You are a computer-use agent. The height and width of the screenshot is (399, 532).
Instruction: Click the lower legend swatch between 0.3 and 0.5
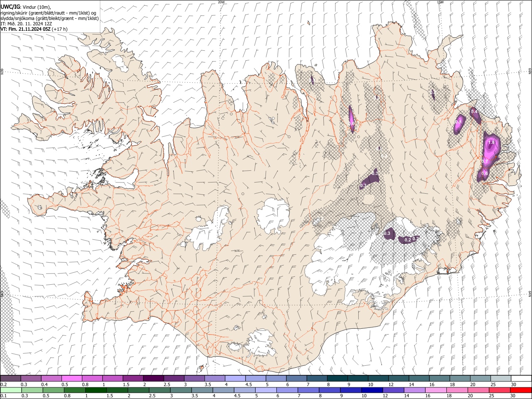(x=31, y=390)
